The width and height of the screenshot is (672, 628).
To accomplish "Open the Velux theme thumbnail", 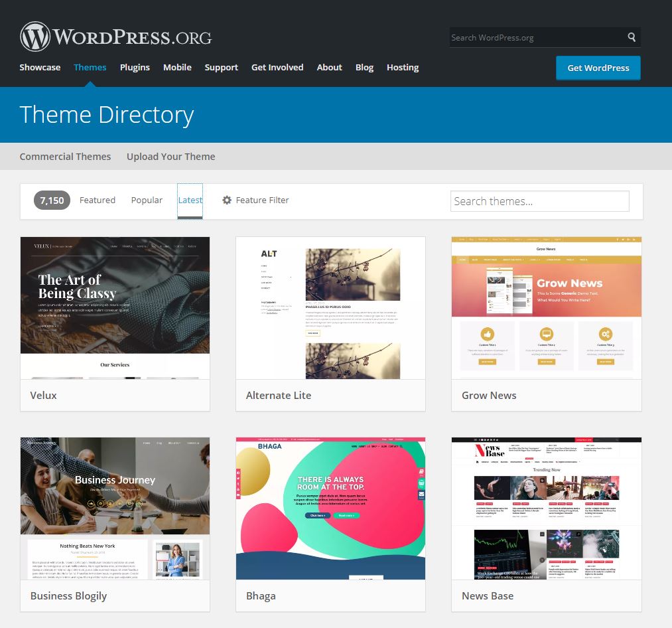I will [x=115, y=308].
